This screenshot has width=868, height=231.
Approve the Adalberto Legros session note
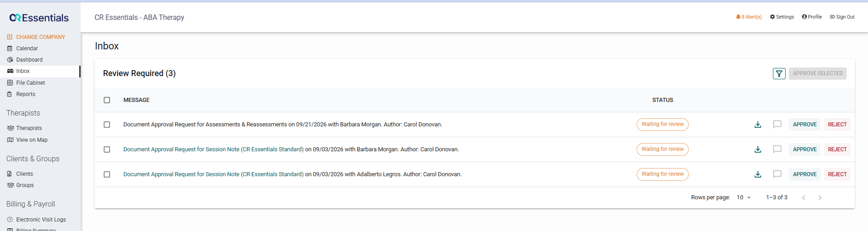tap(805, 174)
